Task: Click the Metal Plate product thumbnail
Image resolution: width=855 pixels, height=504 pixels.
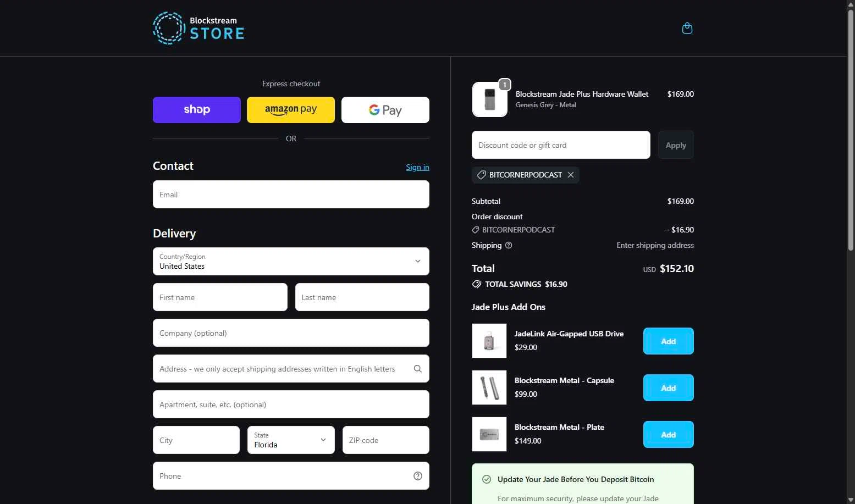Action: click(489, 434)
